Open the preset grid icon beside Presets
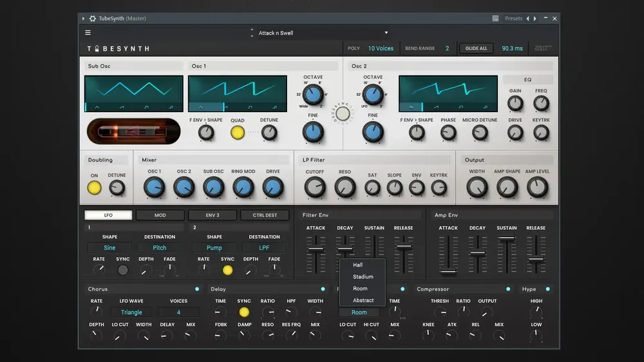The height and width of the screenshot is (362, 644). [x=495, y=19]
